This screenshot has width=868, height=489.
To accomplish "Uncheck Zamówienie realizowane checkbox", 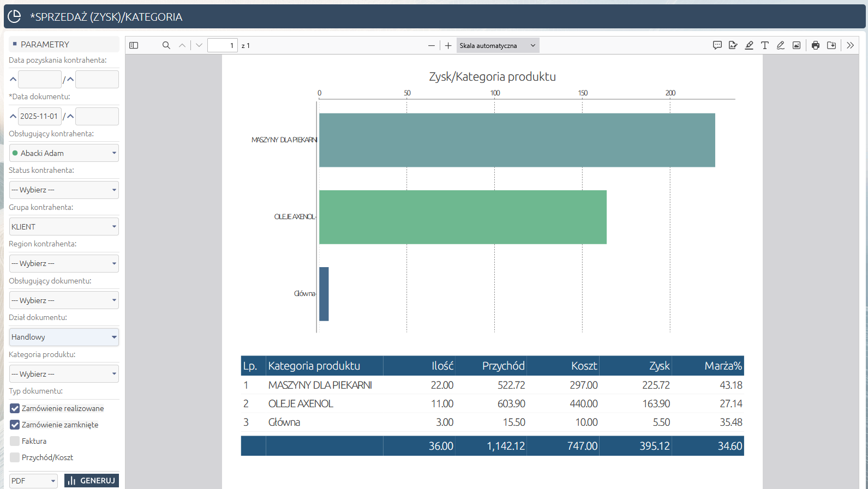I will 15,408.
